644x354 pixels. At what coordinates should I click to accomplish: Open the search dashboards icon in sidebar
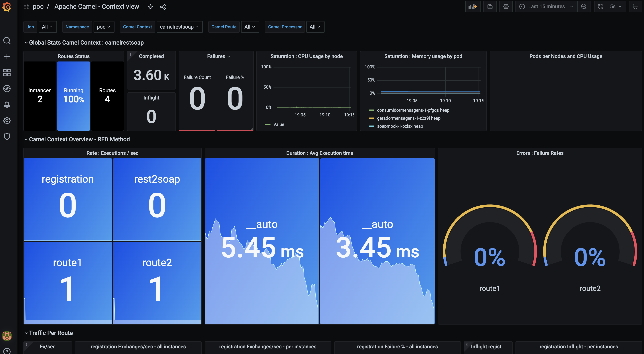coord(7,40)
